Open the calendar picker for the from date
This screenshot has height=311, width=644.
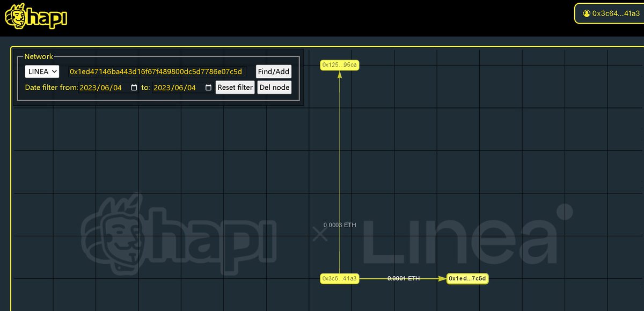coord(134,88)
